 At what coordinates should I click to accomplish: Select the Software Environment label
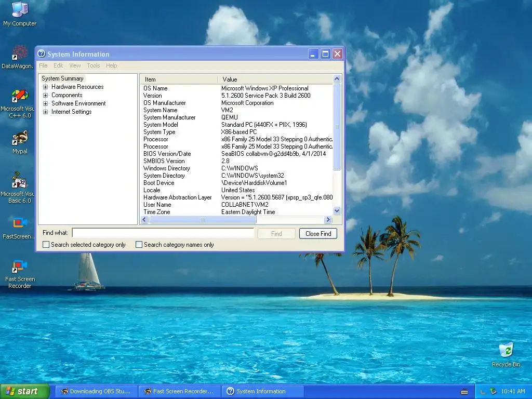click(78, 103)
